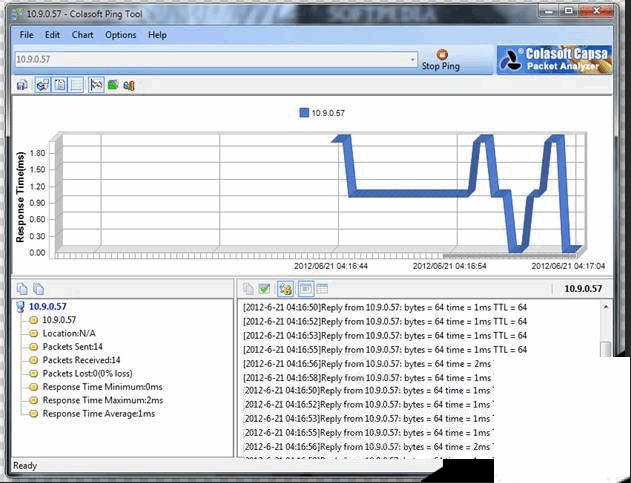Select the child 10.9.0.57 tree row

coord(59,320)
